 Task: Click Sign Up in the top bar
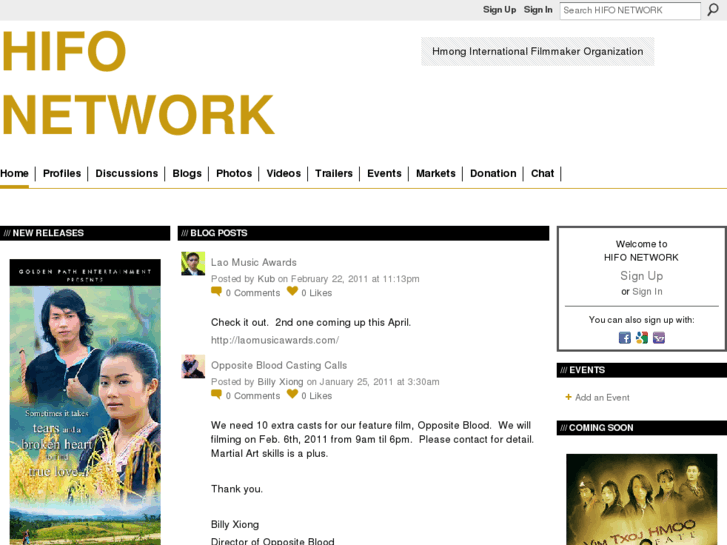499,10
